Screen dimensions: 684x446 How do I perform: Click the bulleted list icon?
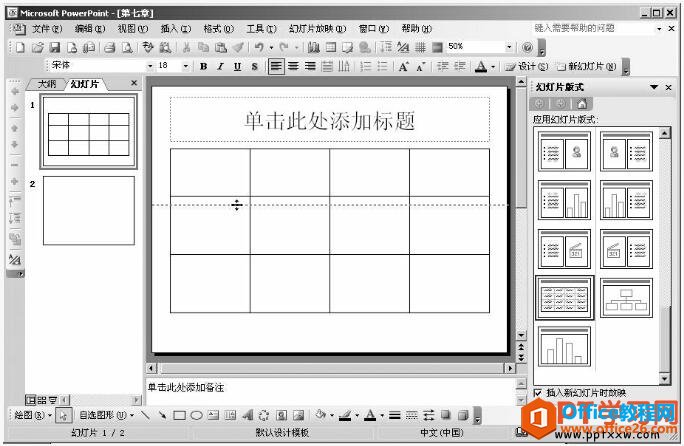[x=383, y=66]
